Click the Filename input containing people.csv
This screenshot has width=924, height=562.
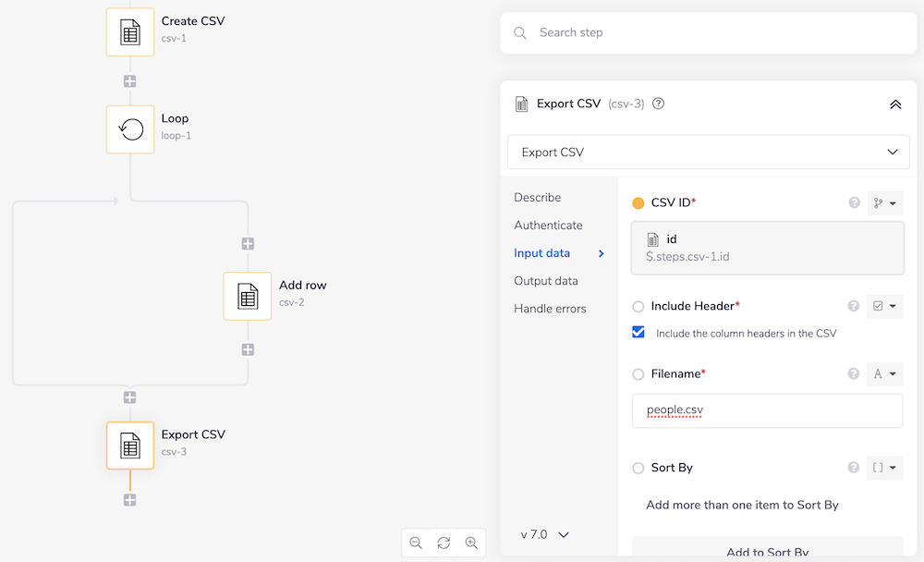[x=767, y=410]
